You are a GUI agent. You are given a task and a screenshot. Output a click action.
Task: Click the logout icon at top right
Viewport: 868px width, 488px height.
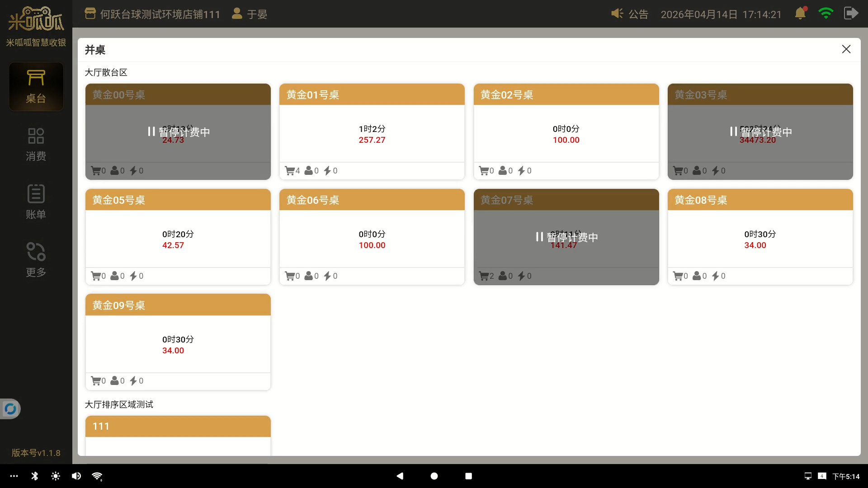[851, 14]
